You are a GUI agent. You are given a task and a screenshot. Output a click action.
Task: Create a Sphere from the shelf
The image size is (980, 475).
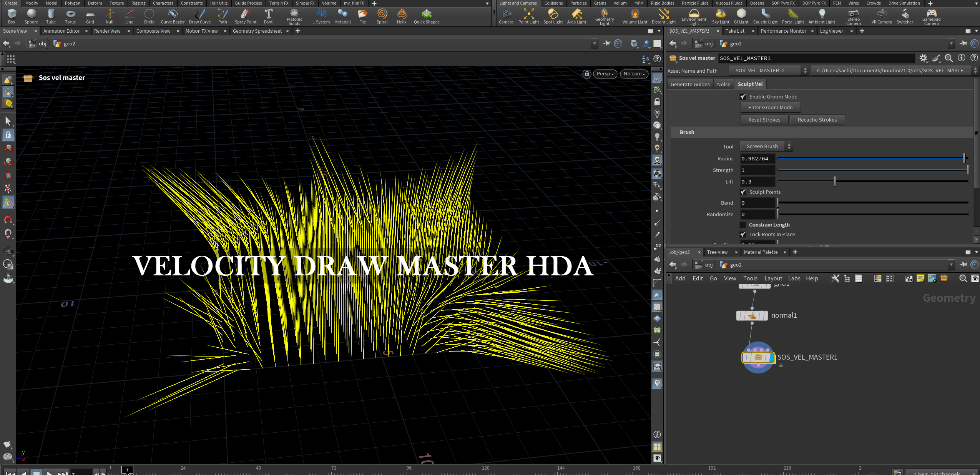32,16
